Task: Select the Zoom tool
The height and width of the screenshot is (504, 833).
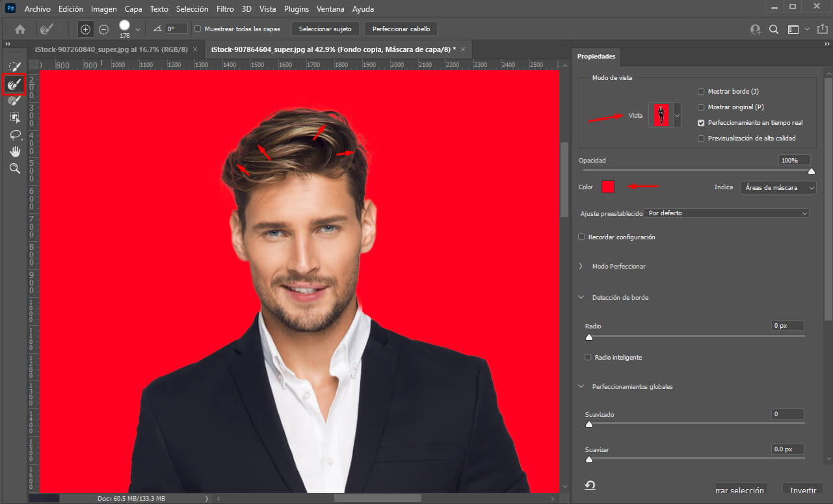Action: [x=14, y=168]
